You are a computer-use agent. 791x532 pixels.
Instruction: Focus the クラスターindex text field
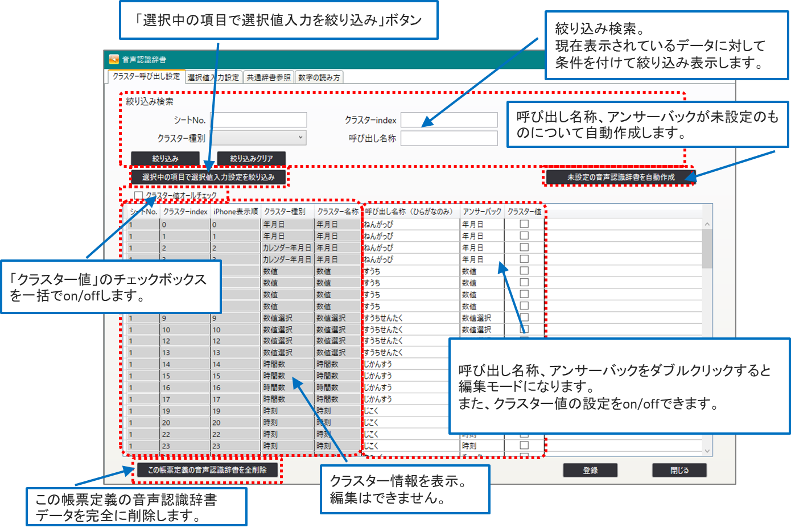pos(449,120)
